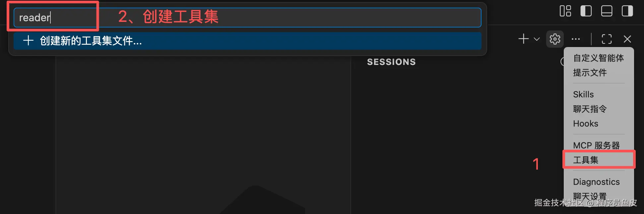The image size is (644, 214).
Task: Select 自定义智能体 menu item
Action: click(x=599, y=58)
